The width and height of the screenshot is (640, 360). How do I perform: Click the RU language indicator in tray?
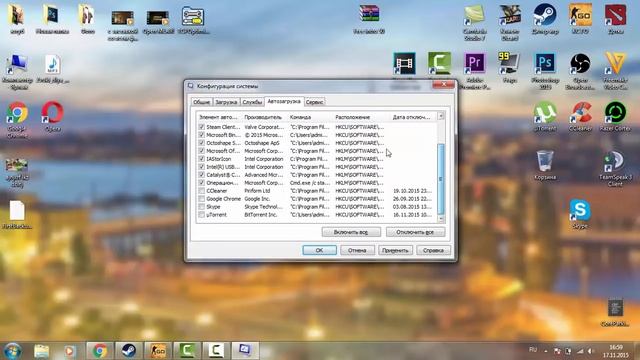[x=533, y=350]
